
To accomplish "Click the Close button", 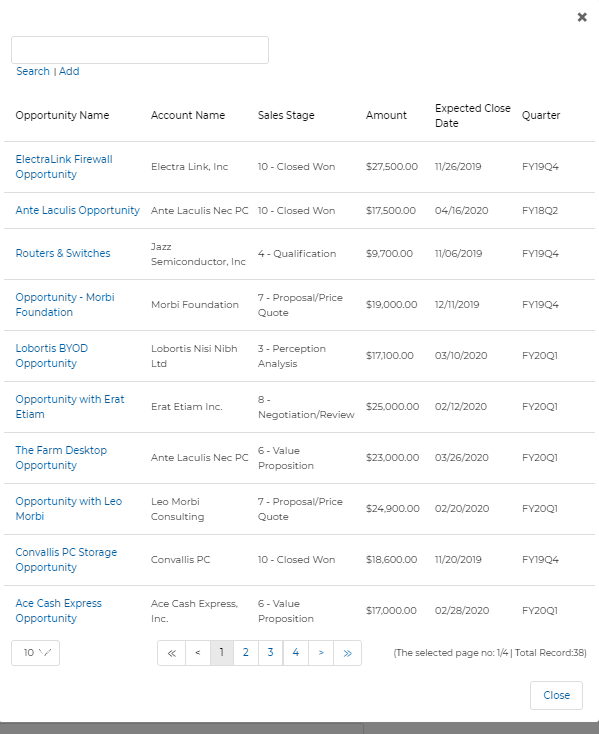I will click(556, 695).
